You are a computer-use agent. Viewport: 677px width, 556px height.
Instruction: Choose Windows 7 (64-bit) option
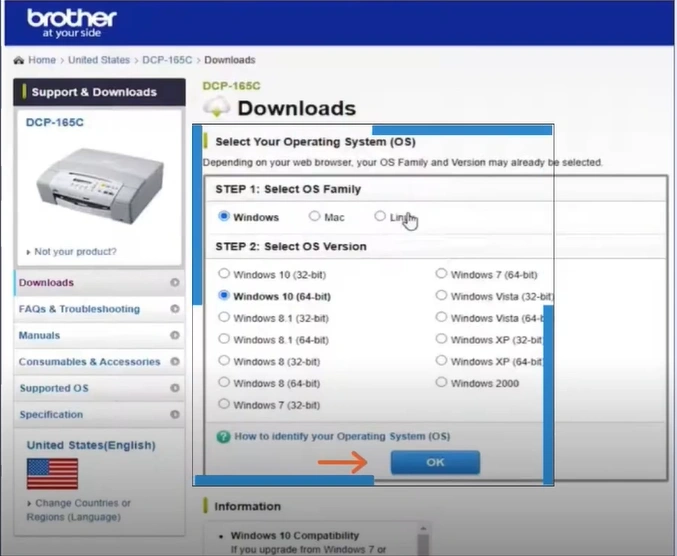tap(442, 274)
